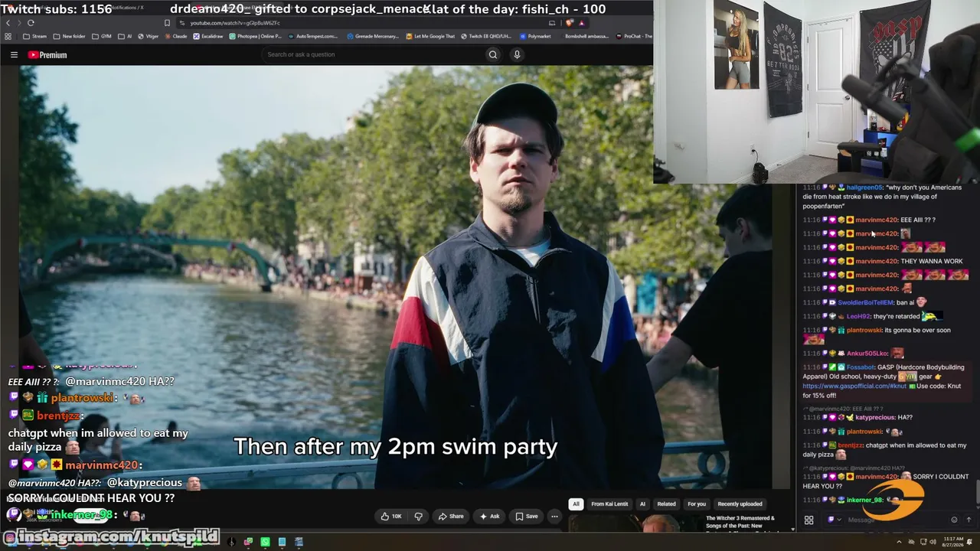Click Fossabot username in chat
This screenshot has height=551, width=980.
861,367
